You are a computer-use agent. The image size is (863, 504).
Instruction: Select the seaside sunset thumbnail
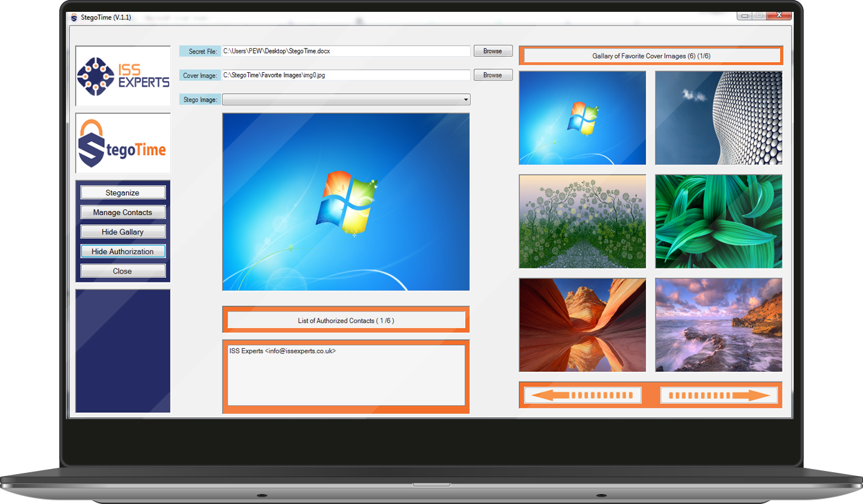718,325
